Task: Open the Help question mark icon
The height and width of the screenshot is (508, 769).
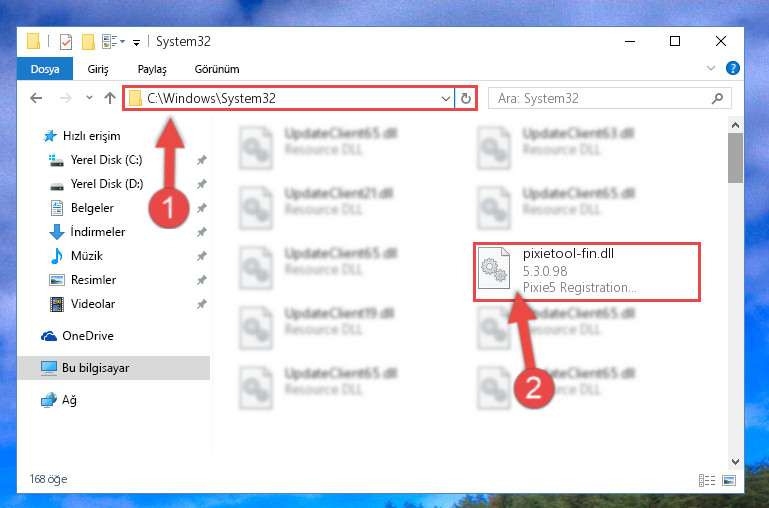Action: tap(733, 68)
